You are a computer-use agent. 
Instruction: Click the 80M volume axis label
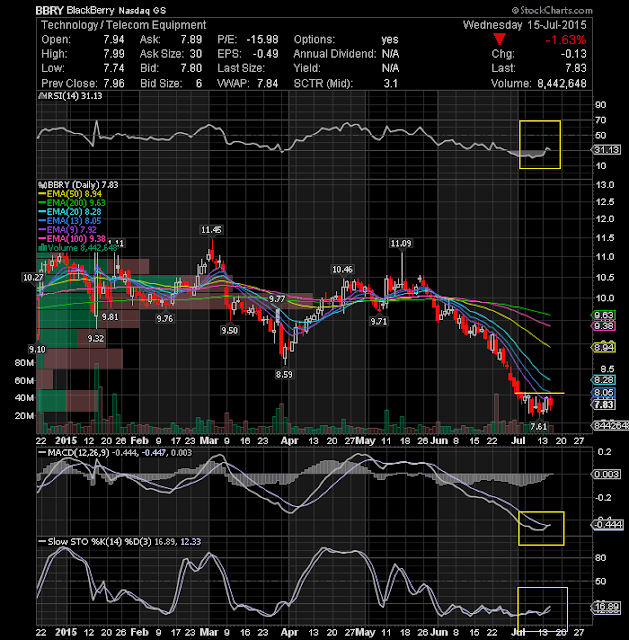(24, 362)
